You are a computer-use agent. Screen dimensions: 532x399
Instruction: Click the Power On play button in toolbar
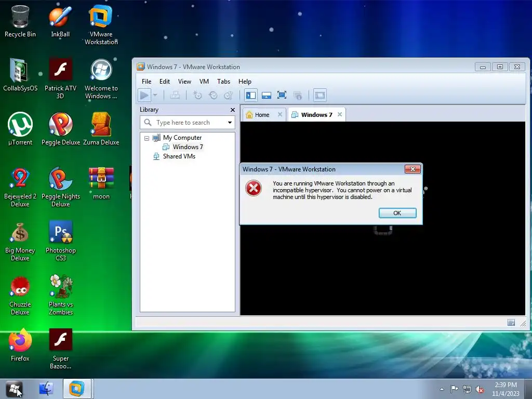144,96
